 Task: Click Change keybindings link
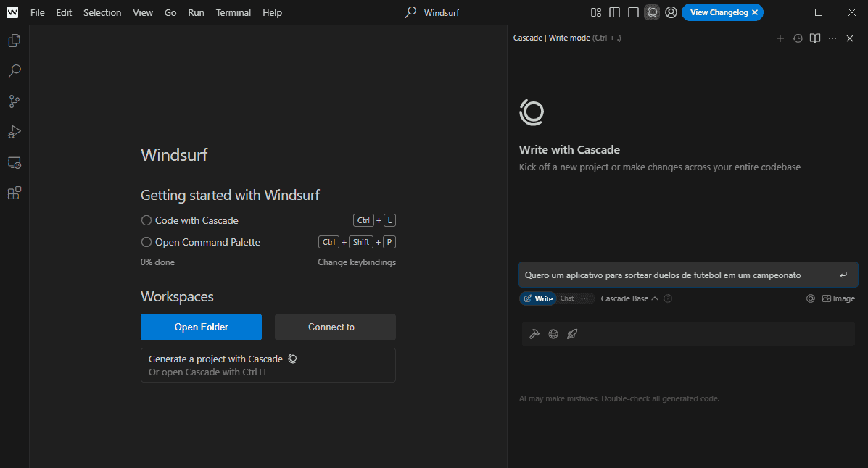(357, 262)
